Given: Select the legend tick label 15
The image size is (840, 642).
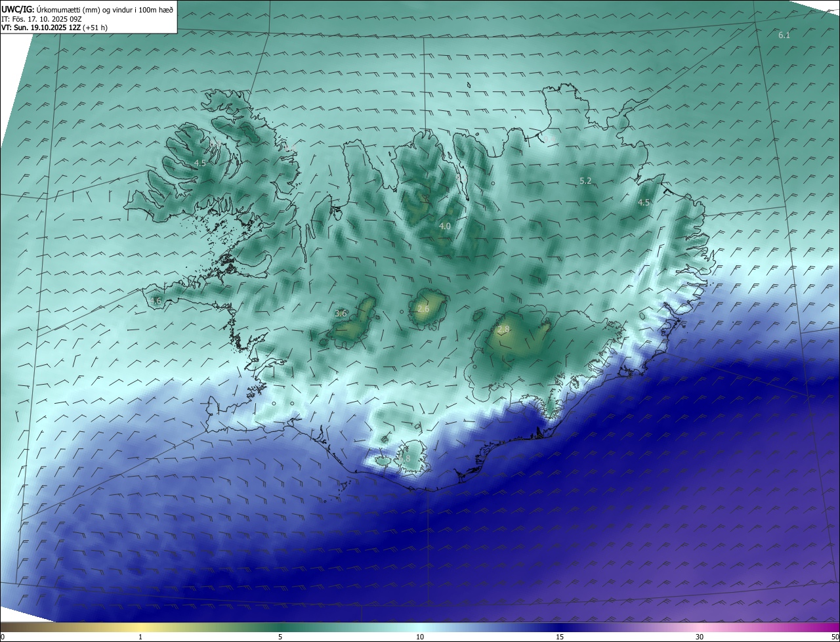Looking at the screenshot, I should pyautogui.click(x=560, y=637).
